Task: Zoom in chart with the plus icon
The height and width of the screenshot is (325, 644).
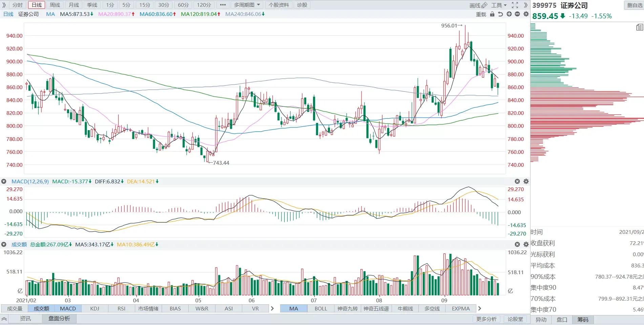Action: [x=509, y=14]
